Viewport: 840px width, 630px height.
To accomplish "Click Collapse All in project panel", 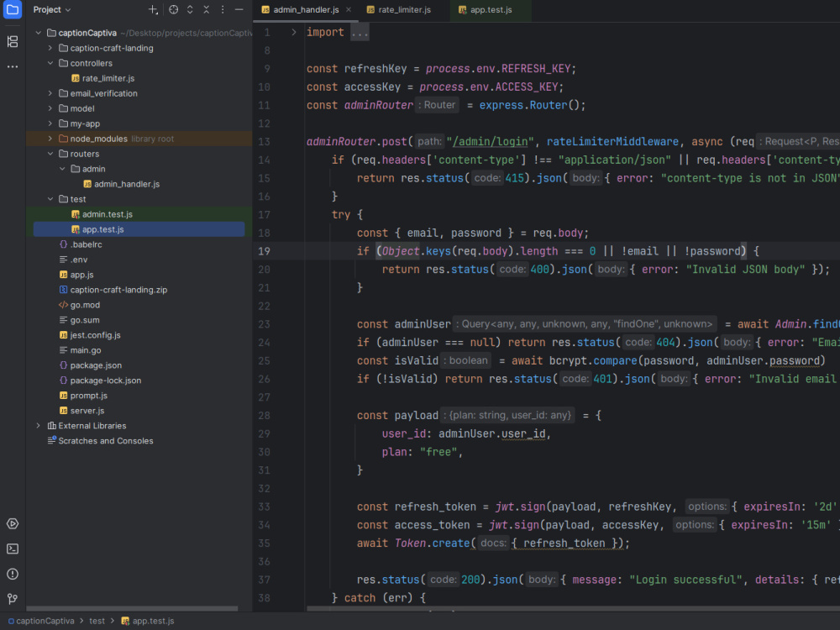I will pos(207,9).
